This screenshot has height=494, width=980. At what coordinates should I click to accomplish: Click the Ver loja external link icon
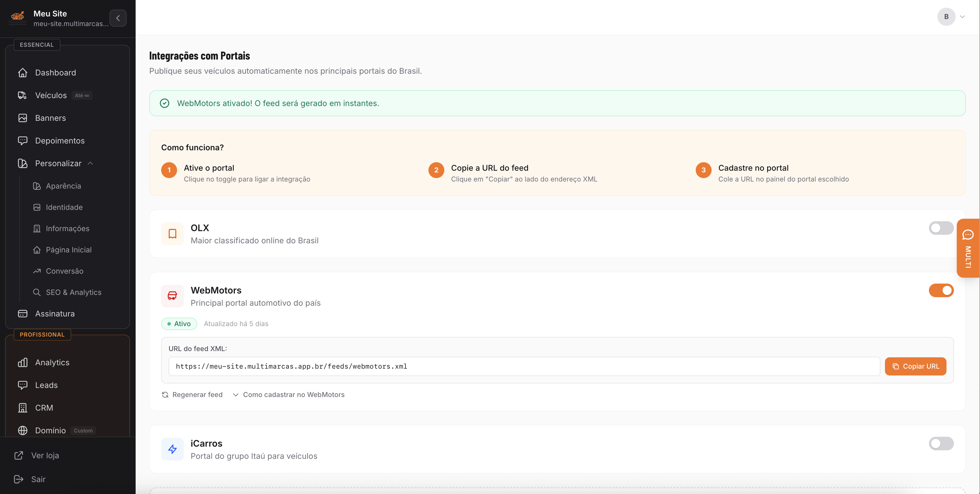tap(19, 455)
